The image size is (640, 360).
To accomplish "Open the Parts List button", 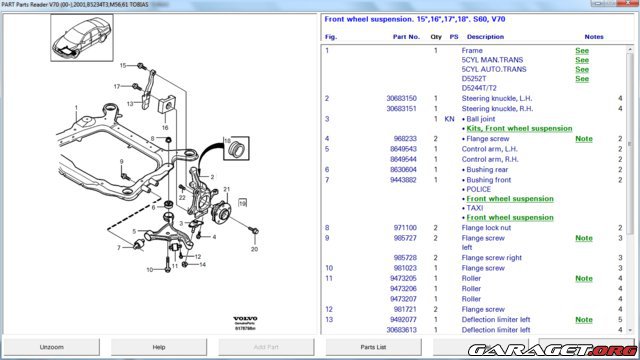I will [373, 347].
